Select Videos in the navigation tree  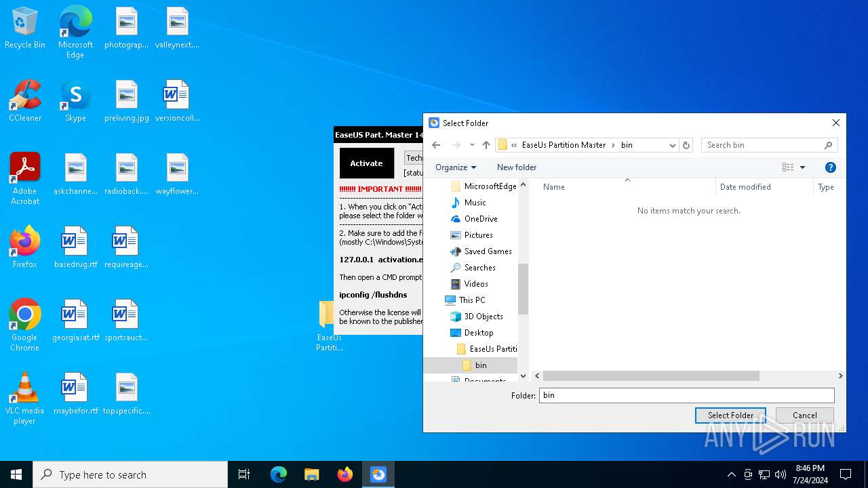click(x=469, y=284)
